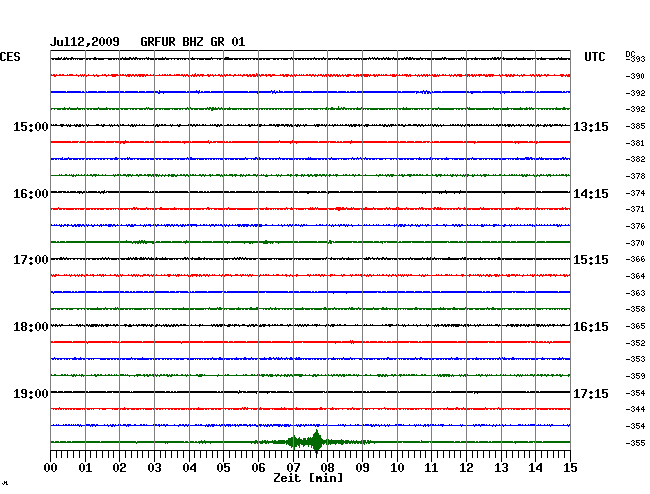The height and width of the screenshot is (494, 650).
Task: Select minute tick label 03
Action: tap(154, 467)
